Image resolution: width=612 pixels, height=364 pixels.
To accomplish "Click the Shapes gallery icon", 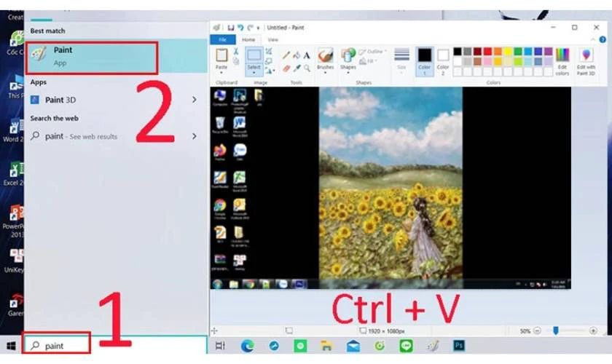I will click(348, 55).
